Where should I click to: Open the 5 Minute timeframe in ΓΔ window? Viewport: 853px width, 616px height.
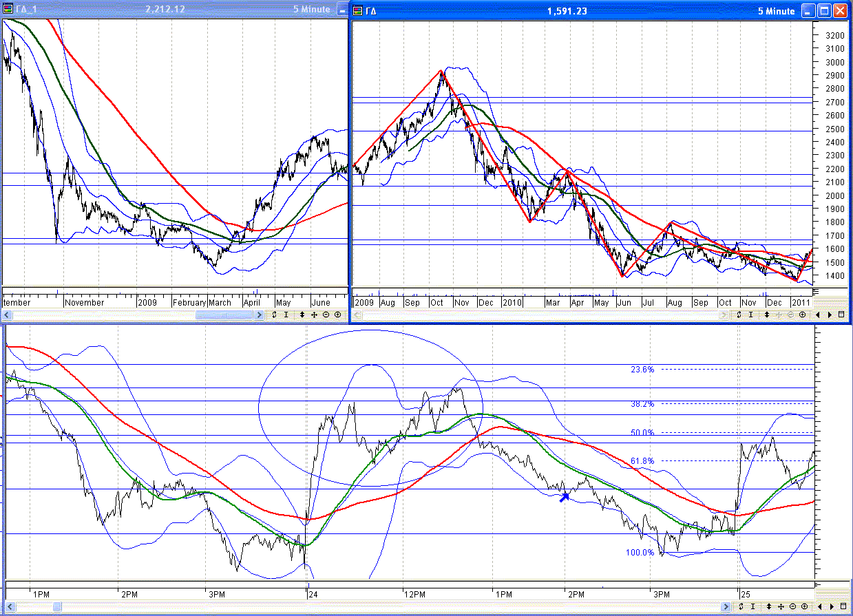(x=776, y=11)
